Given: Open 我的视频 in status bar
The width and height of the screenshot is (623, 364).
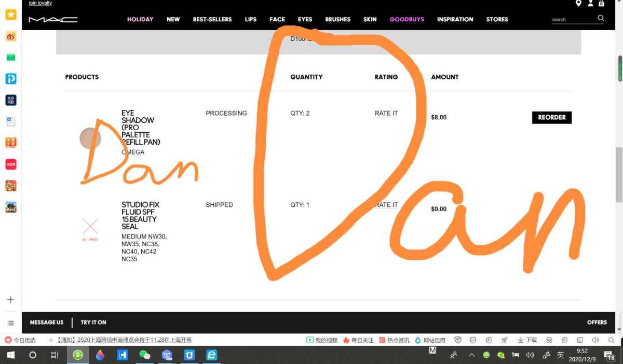Looking at the screenshot, I should point(322,340).
